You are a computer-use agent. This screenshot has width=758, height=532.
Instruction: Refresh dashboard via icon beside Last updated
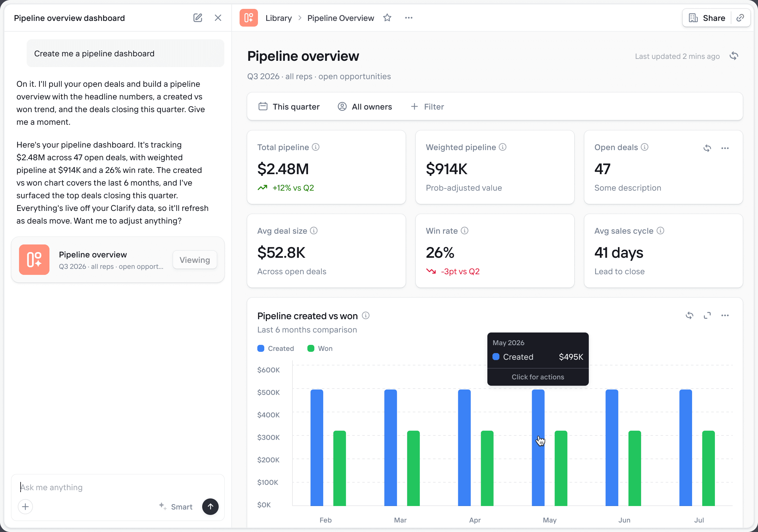tap(734, 56)
